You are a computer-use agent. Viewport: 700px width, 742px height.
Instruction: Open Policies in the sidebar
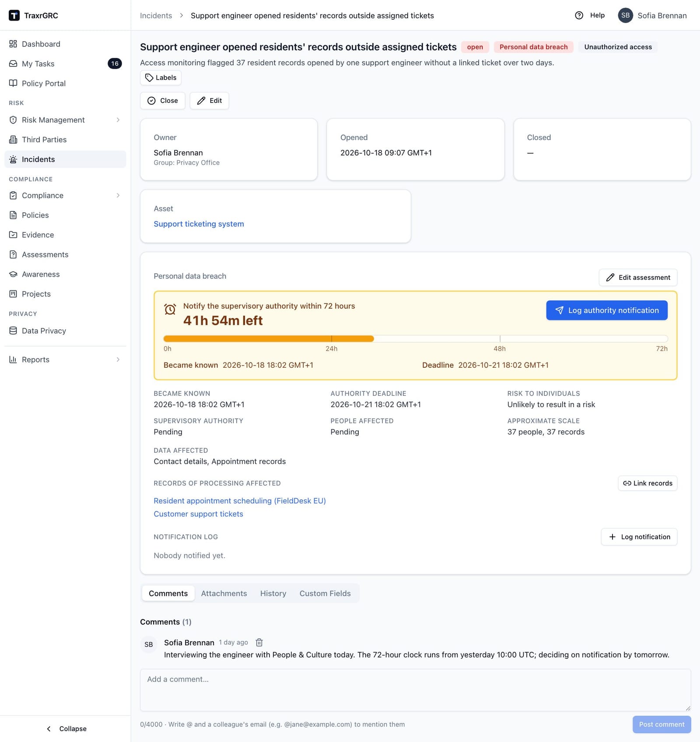coord(65,215)
